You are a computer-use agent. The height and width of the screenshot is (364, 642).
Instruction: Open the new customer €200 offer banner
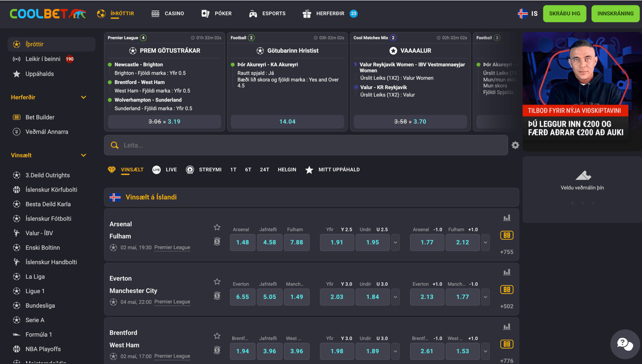click(582, 91)
